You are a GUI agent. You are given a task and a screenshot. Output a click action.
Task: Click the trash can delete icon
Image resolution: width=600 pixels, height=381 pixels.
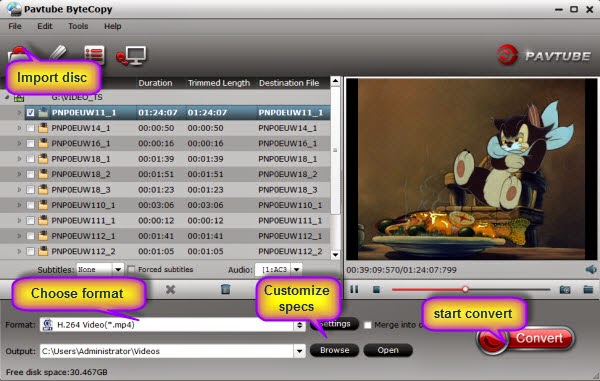[x=226, y=289]
